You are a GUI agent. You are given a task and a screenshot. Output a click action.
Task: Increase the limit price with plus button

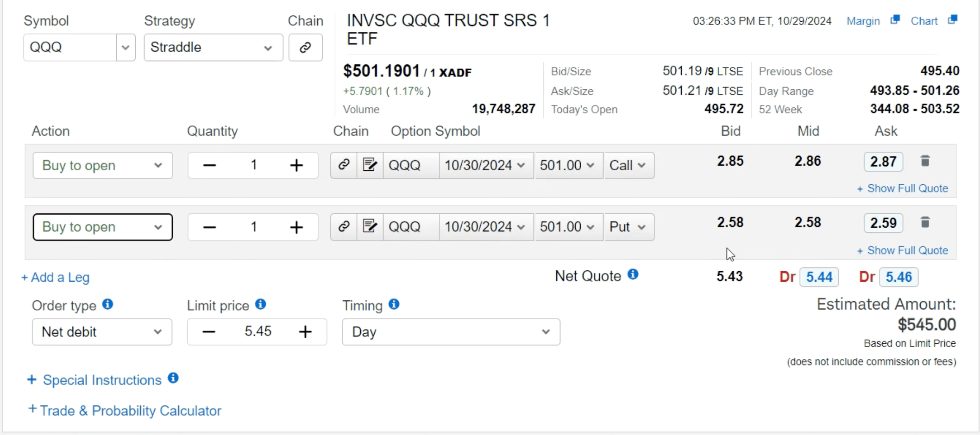pos(305,332)
